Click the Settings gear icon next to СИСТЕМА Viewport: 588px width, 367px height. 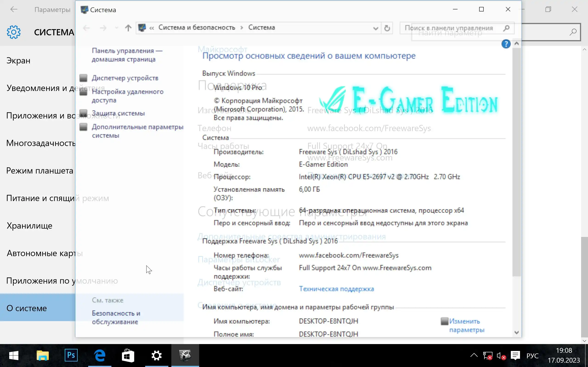tap(14, 32)
